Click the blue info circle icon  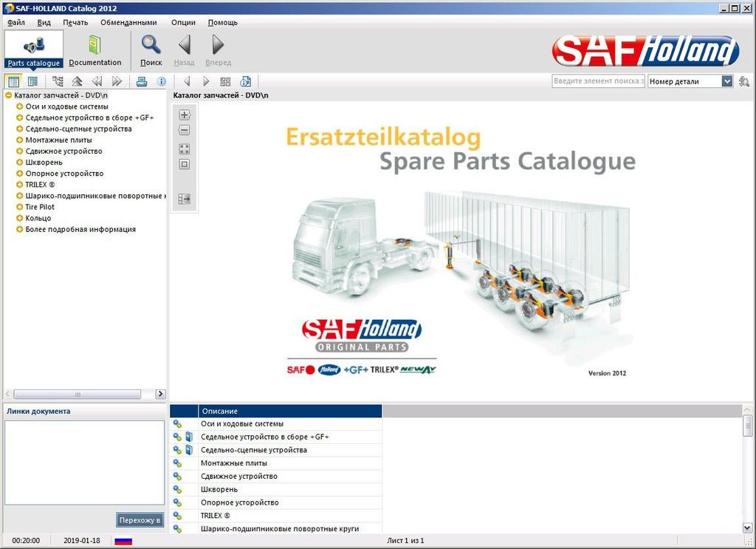pos(161,81)
